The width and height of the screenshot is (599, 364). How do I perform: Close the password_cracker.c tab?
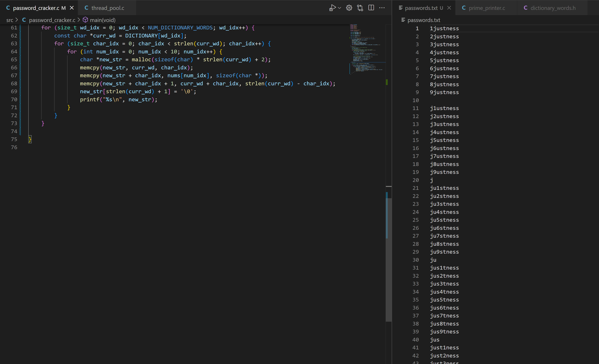coord(72,8)
